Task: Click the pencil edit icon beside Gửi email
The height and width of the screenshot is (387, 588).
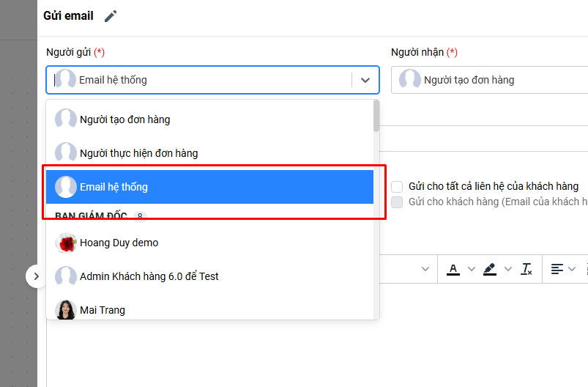Action: (111, 16)
